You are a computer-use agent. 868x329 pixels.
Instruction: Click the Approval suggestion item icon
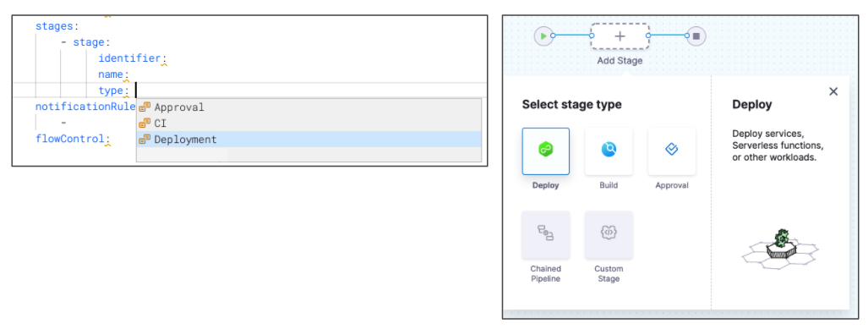click(145, 107)
